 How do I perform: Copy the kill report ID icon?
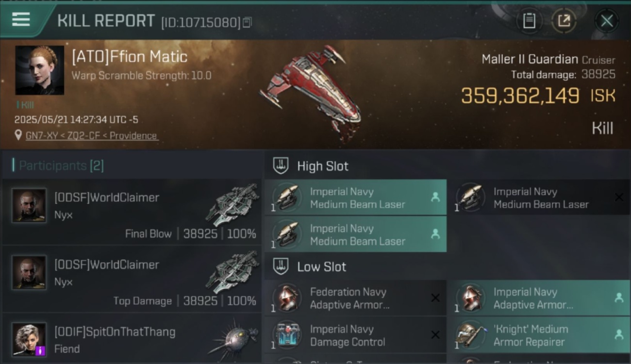(247, 22)
